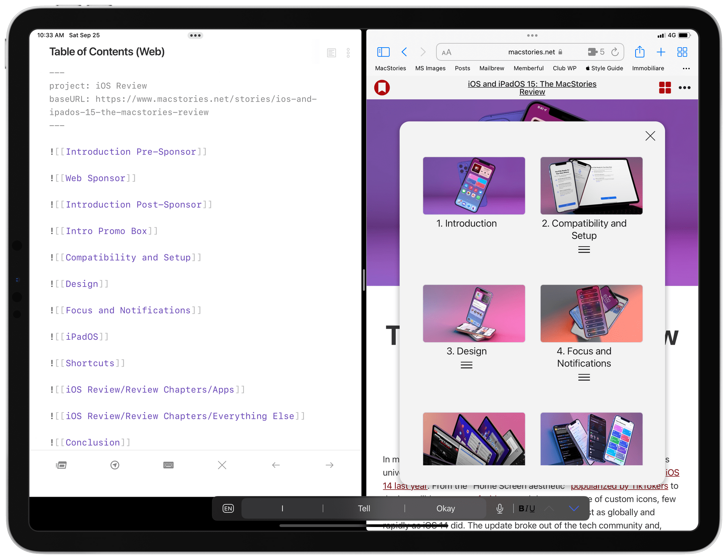Screen dimensions: 728x560
Task: Insert "Okay" keyboard suggestion
Action: pos(445,508)
